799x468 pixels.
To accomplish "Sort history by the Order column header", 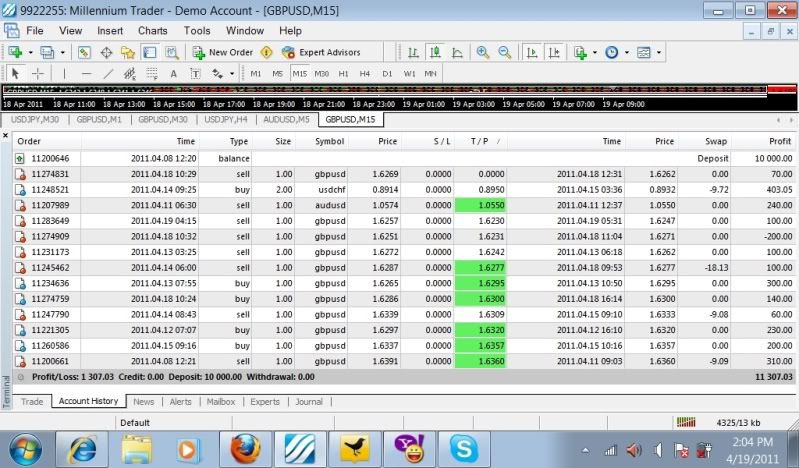I will pos(47,141).
